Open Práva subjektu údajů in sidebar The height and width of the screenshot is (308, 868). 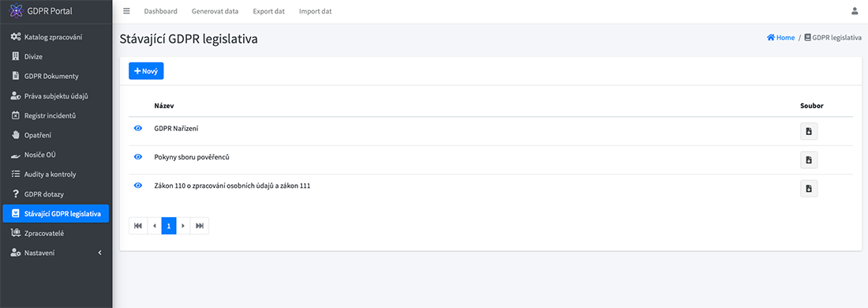(x=56, y=96)
